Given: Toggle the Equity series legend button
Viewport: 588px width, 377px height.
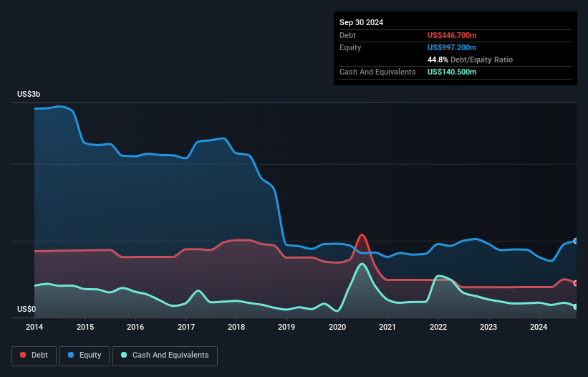Looking at the screenshot, I should click(85, 355).
